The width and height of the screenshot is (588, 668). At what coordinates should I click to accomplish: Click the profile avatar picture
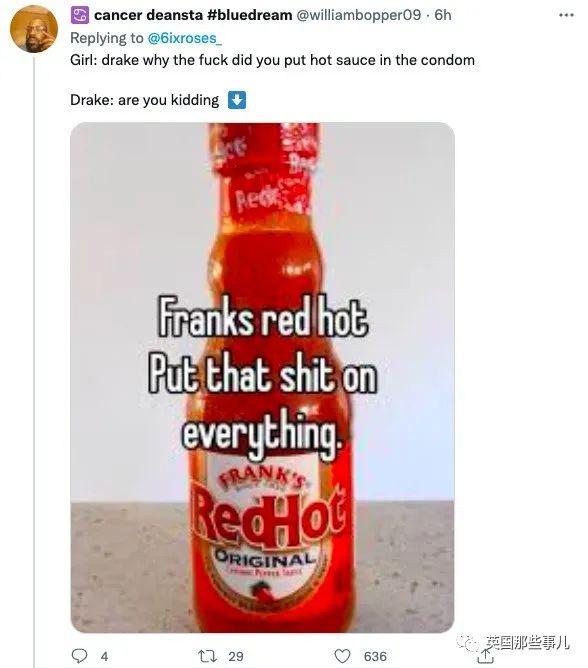[34, 29]
